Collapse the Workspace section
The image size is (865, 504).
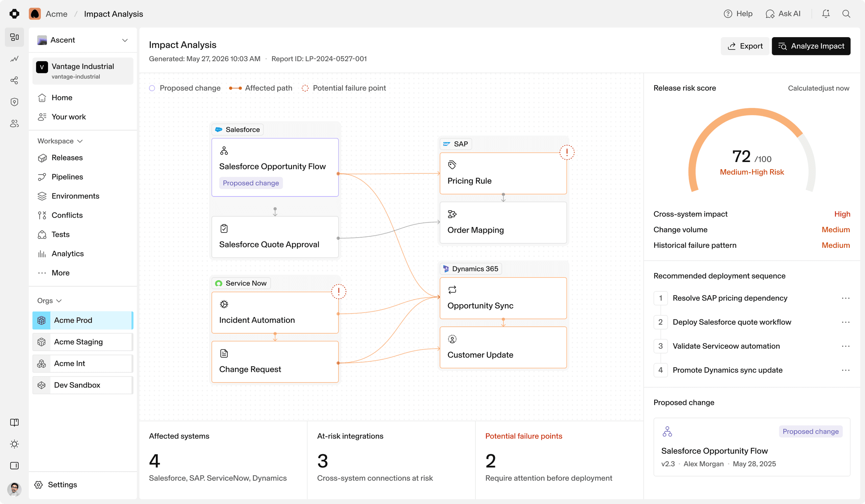pos(60,141)
